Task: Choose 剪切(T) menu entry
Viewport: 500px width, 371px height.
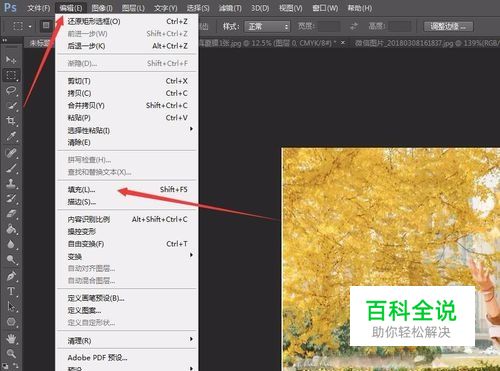Action: pos(127,81)
